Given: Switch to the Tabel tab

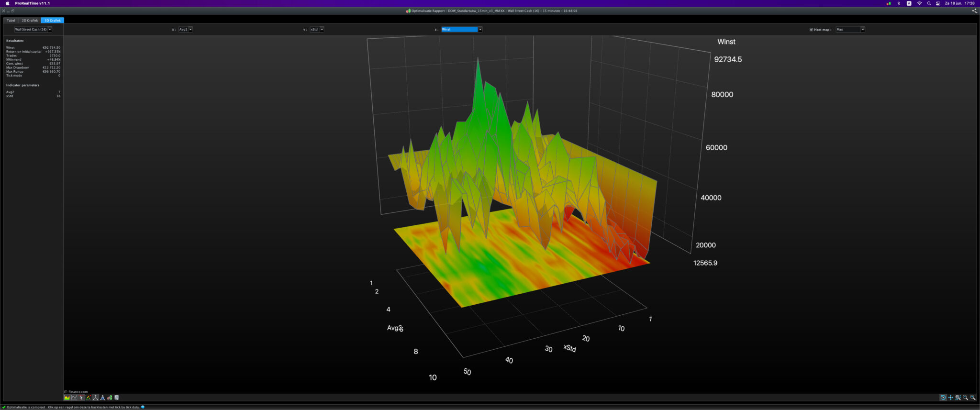Looking at the screenshot, I should coord(11,21).
